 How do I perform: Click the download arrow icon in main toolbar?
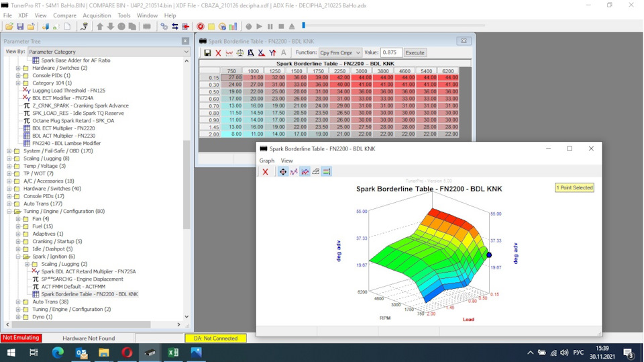pyautogui.click(x=111, y=26)
